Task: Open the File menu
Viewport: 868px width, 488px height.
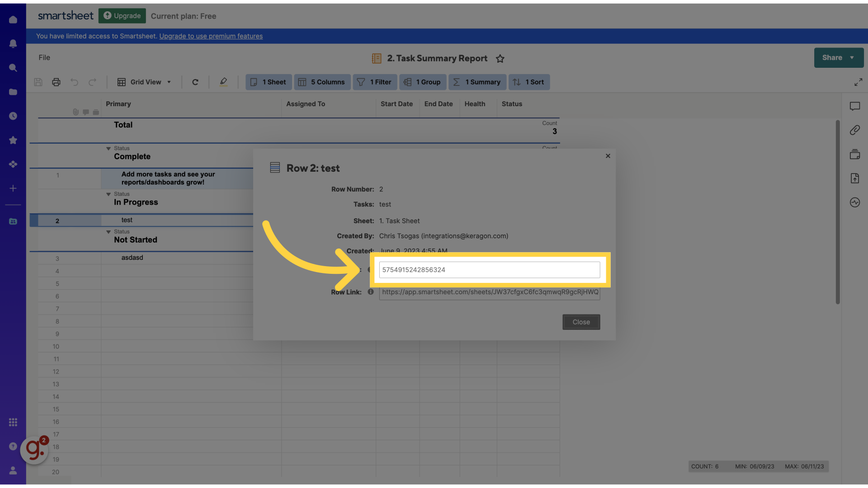Action: (x=44, y=57)
